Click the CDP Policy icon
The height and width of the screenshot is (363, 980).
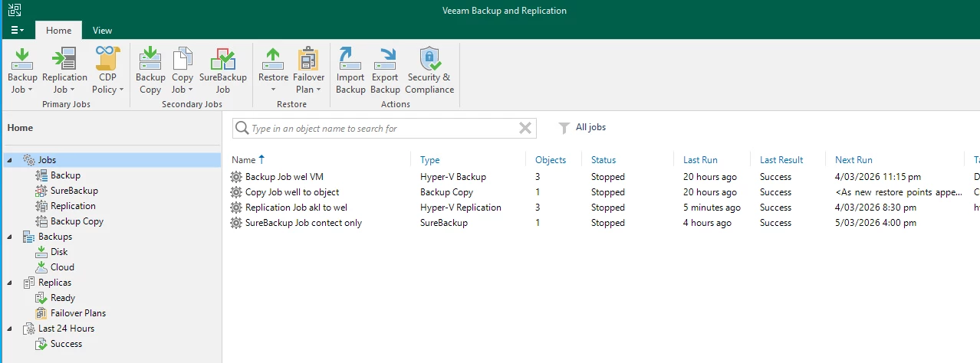click(x=108, y=60)
